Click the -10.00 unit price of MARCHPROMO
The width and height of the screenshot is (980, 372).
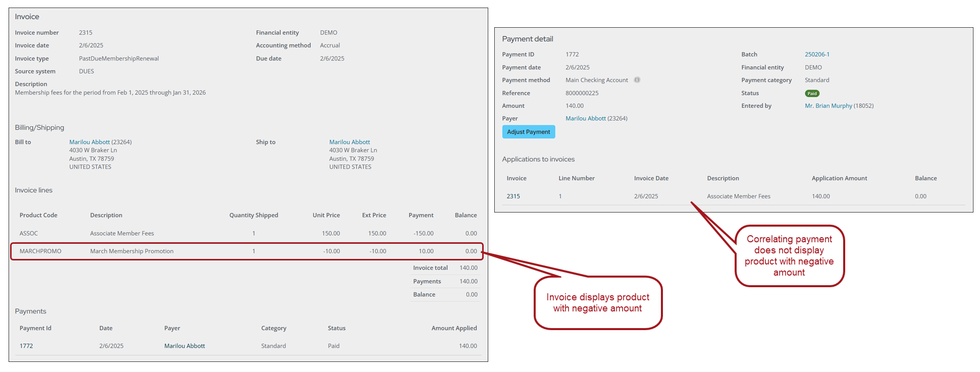coord(331,251)
